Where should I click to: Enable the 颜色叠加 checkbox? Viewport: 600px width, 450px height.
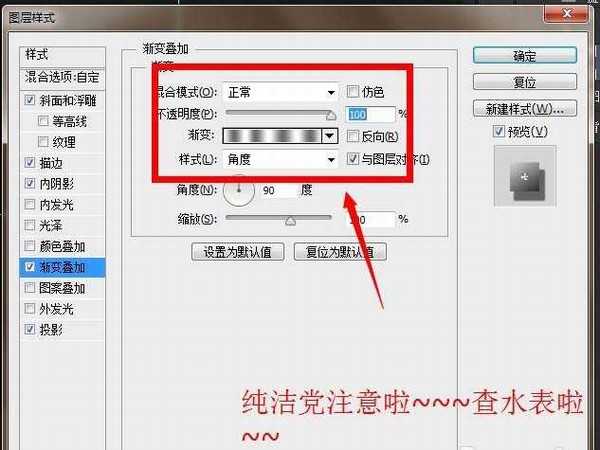tap(30, 246)
